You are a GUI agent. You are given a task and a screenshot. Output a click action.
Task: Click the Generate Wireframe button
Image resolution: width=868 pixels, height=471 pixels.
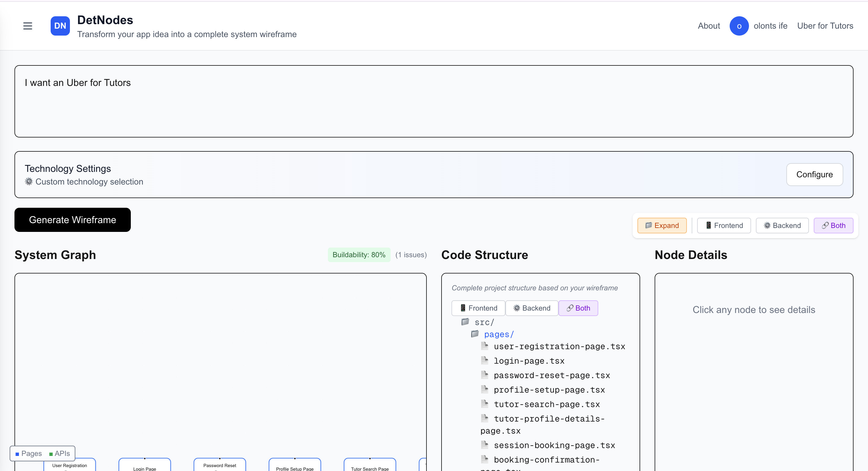(72, 220)
